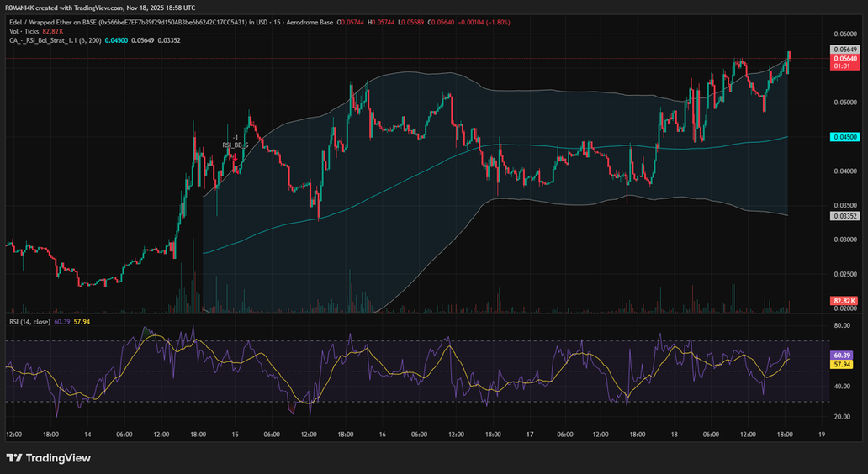Click the 80.00 level on RSI axis
Image resolution: width=868 pixels, height=474 pixels.
coord(841,325)
